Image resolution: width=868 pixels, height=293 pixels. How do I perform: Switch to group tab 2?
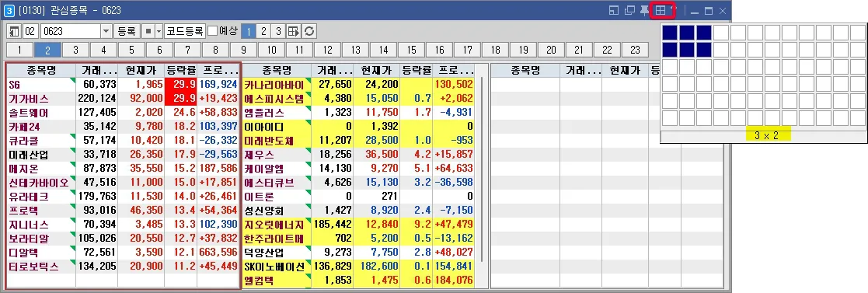coord(47,51)
